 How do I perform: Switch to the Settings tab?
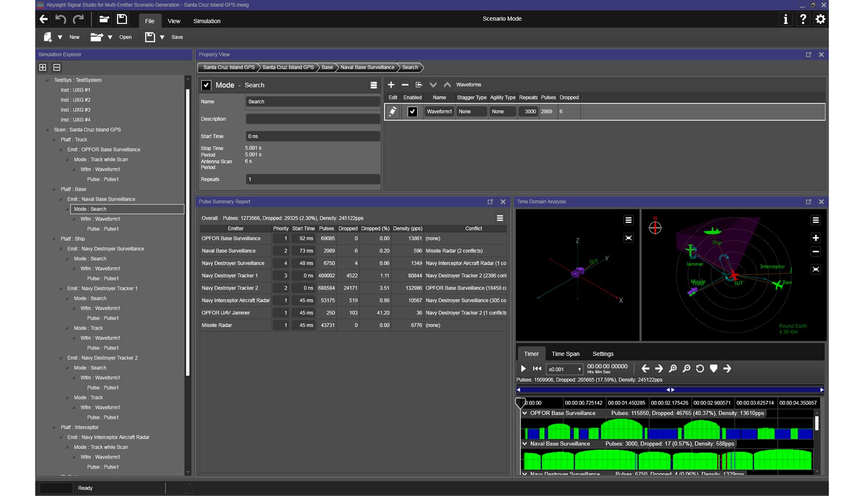pyautogui.click(x=603, y=354)
